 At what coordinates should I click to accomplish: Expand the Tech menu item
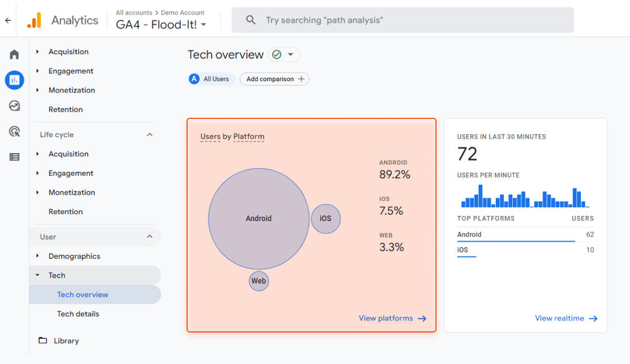pyautogui.click(x=57, y=275)
